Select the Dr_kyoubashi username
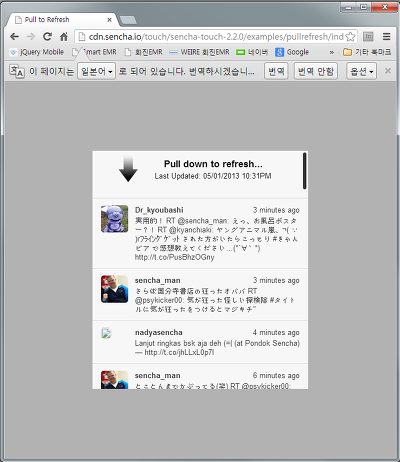The image size is (400, 462). [x=159, y=210]
